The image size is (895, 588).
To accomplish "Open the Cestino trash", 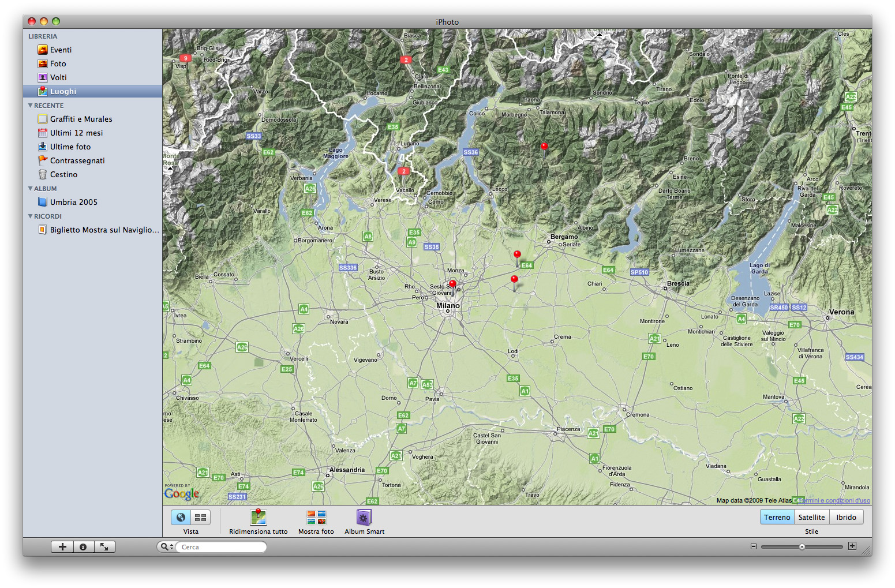I will [x=92, y=174].
